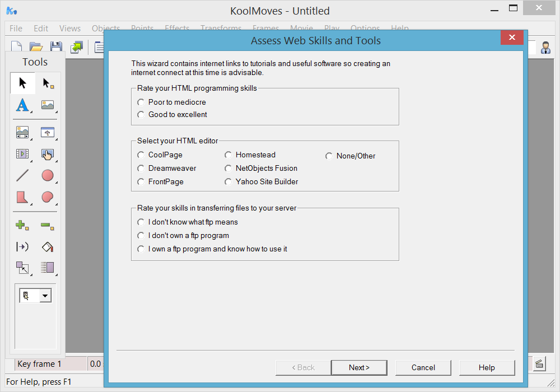Click the 'Assess Web Skills and Tools' title
This screenshot has width=560, height=392.
click(x=316, y=41)
